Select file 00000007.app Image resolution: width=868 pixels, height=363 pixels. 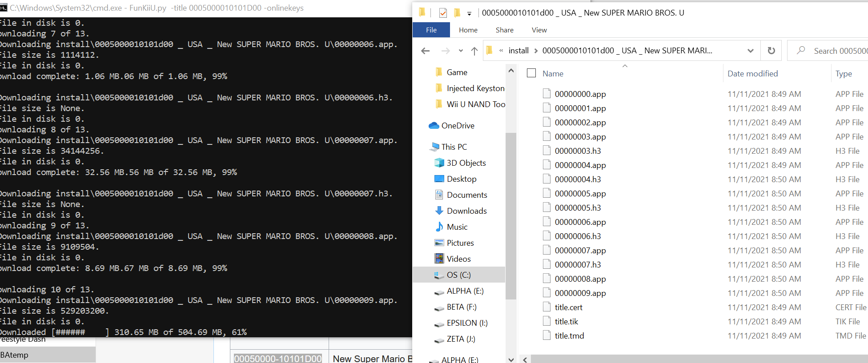pos(580,251)
